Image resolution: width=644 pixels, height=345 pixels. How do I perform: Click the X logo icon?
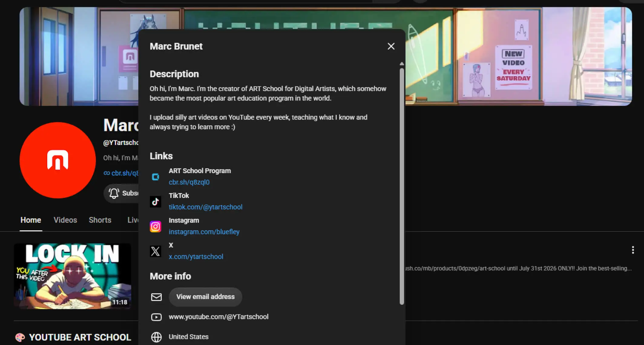click(156, 251)
